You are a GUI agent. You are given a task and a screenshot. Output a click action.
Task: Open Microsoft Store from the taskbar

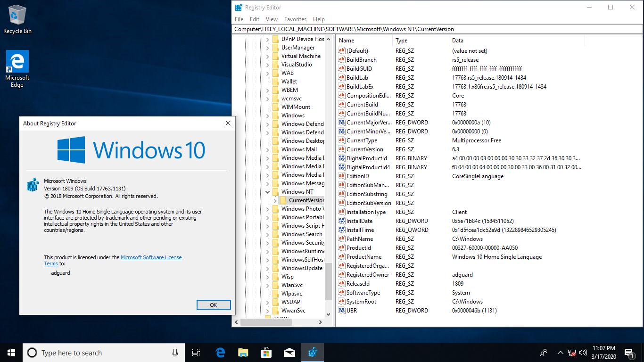tap(266, 353)
